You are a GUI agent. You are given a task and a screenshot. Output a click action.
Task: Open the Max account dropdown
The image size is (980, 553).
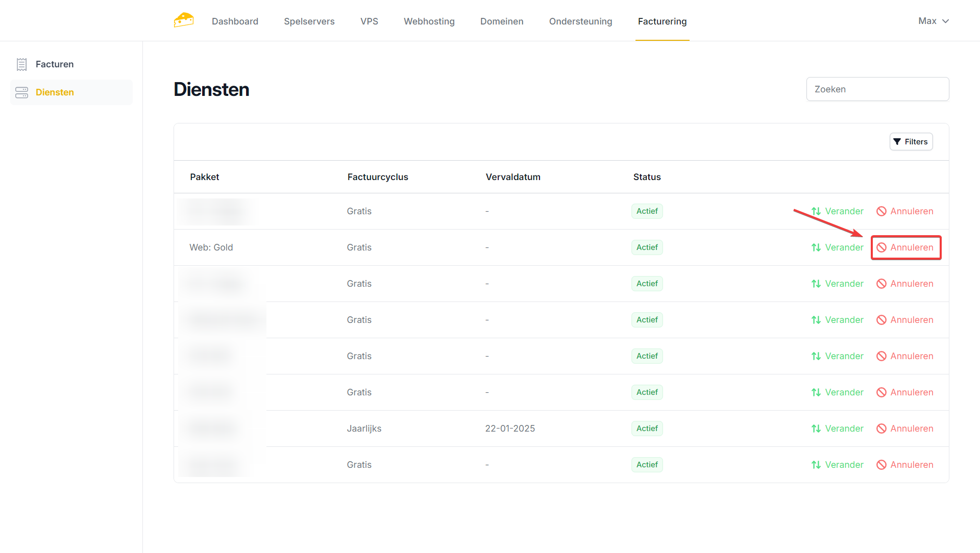point(927,21)
